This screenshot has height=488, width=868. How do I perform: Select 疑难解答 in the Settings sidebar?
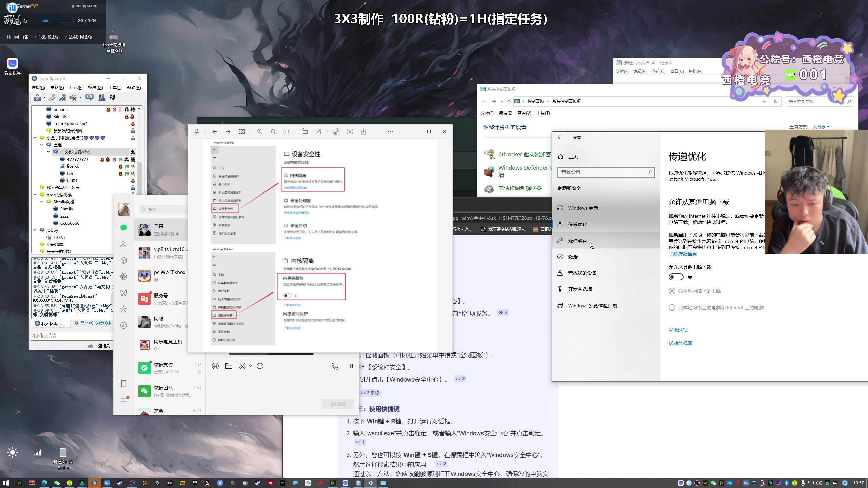(606, 241)
